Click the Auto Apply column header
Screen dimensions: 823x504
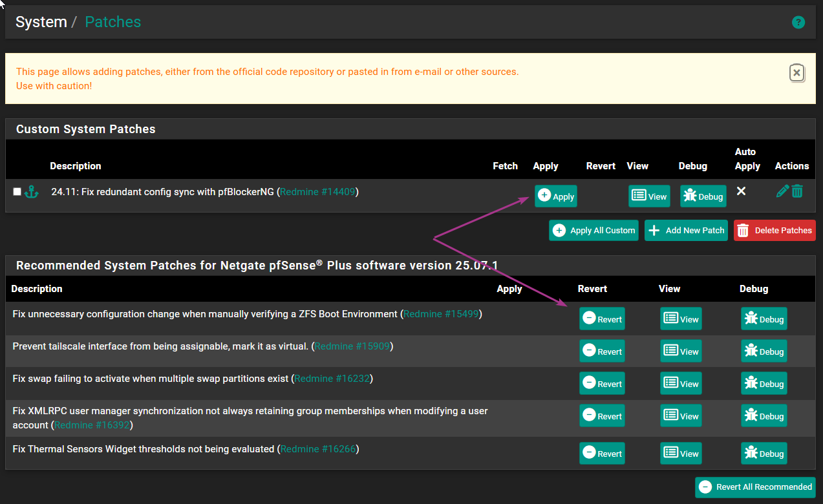[x=747, y=159]
